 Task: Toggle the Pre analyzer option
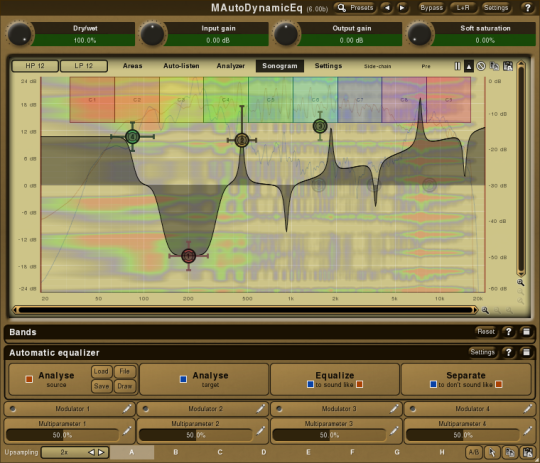pos(426,66)
